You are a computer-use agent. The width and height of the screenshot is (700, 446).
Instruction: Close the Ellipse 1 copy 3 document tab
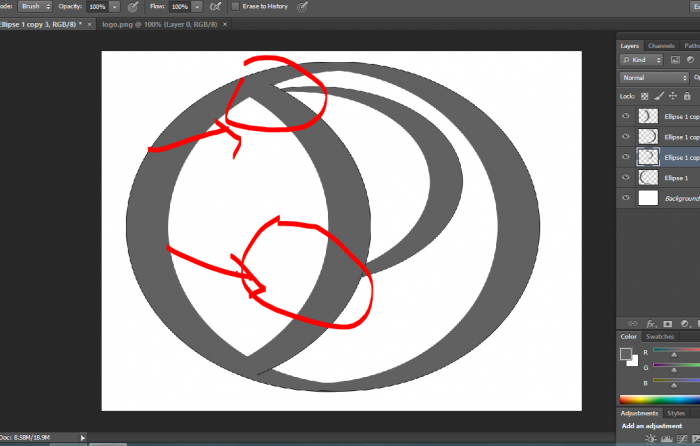(x=89, y=25)
